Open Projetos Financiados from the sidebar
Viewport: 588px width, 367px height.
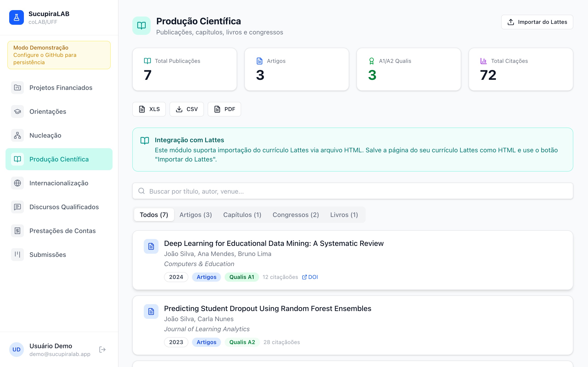pyautogui.click(x=61, y=88)
